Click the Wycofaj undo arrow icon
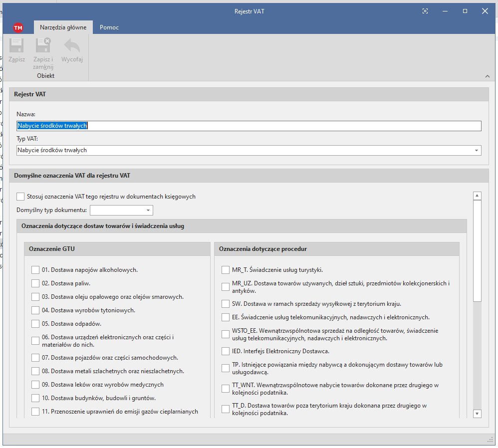This screenshot has width=498, height=448. click(72, 46)
